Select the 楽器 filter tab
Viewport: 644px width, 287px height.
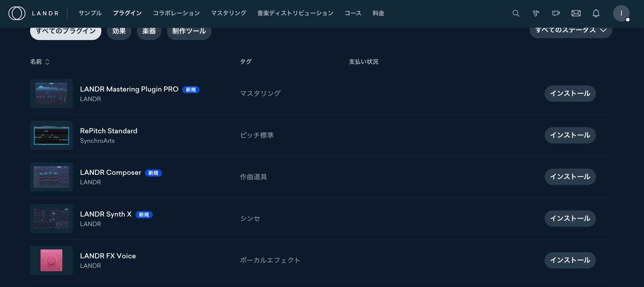pyautogui.click(x=149, y=32)
